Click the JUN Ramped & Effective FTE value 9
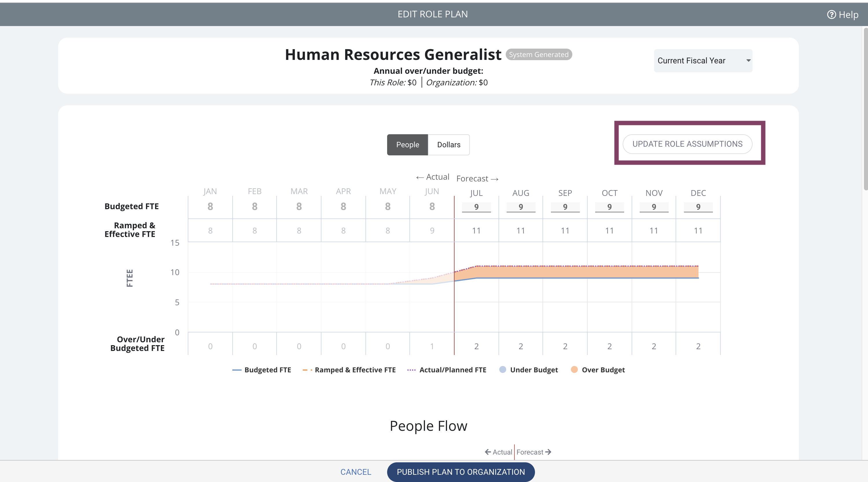 pos(432,231)
